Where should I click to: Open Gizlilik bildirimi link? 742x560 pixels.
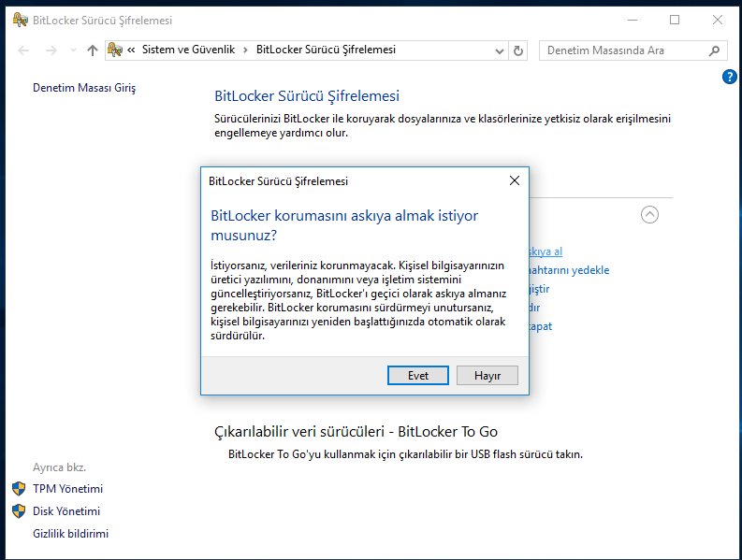coord(70,534)
